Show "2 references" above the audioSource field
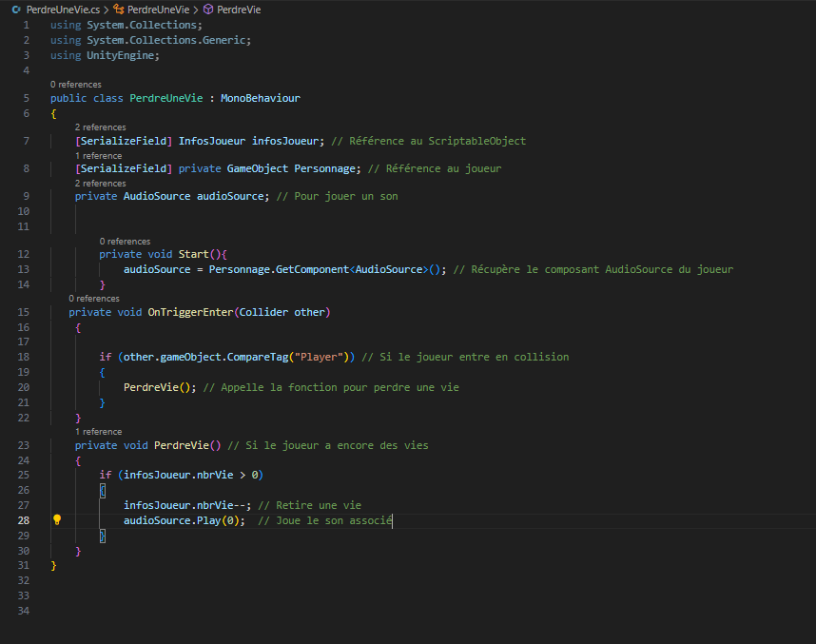 pyautogui.click(x=100, y=184)
